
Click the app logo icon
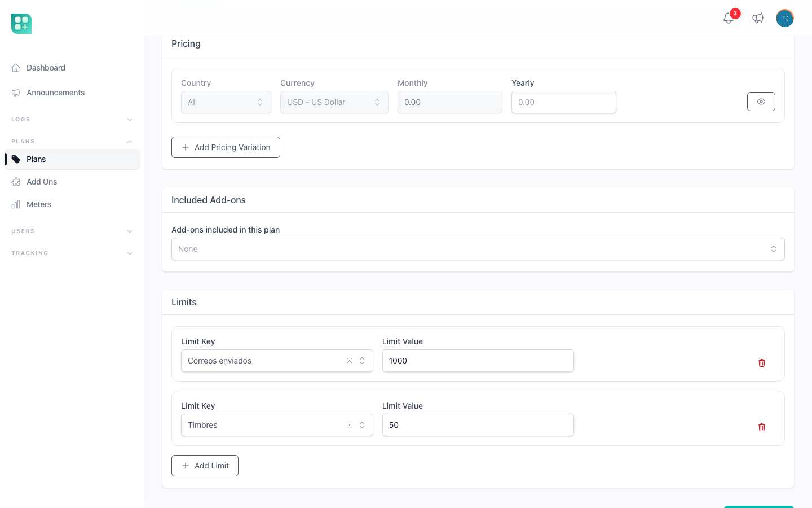coord(21,24)
